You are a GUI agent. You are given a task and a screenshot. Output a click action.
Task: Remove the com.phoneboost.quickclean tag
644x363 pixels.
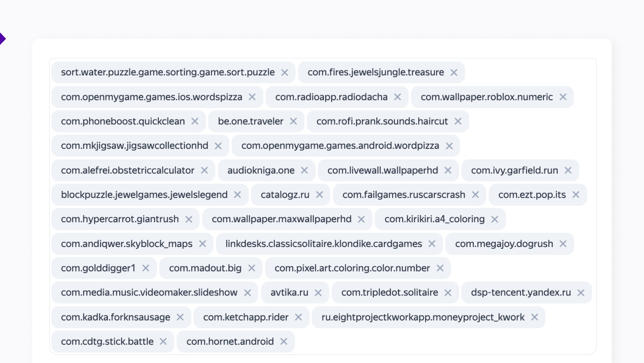click(x=195, y=121)
